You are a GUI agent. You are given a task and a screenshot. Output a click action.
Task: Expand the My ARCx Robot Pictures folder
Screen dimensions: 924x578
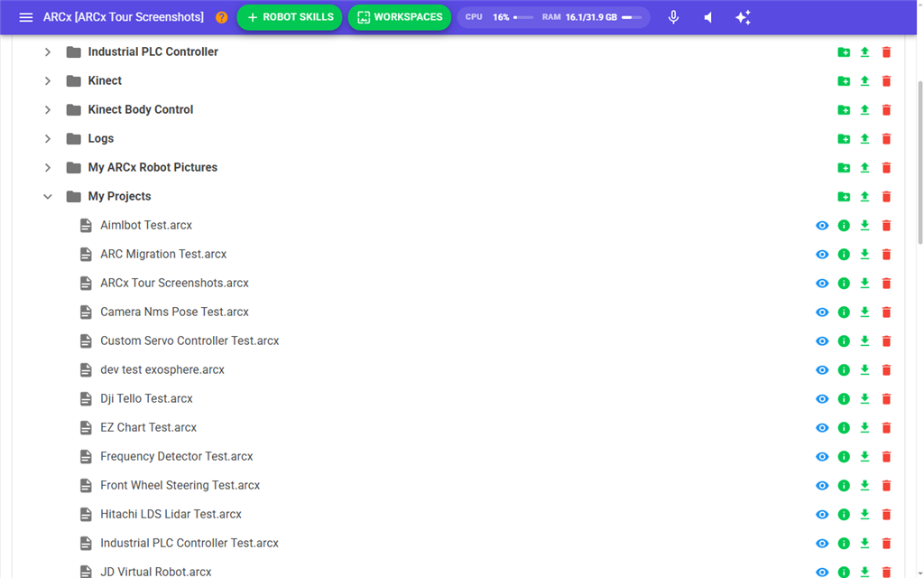(48, 167)
